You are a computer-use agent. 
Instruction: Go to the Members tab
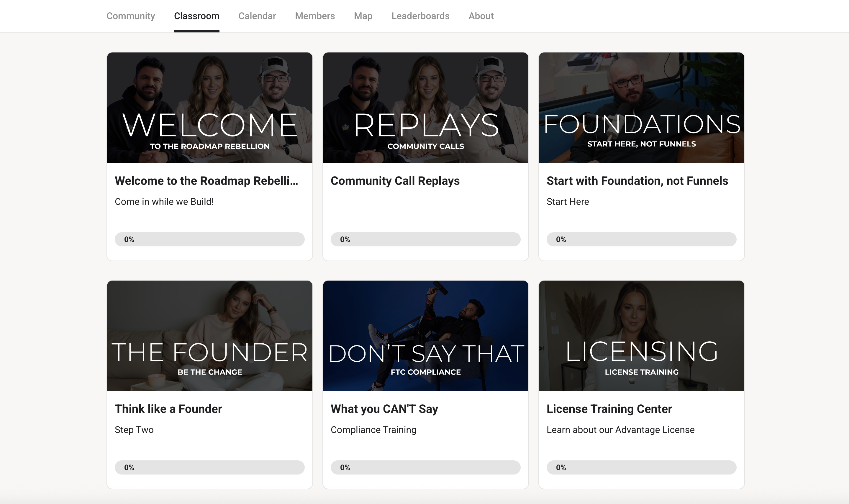pos(315,16)
